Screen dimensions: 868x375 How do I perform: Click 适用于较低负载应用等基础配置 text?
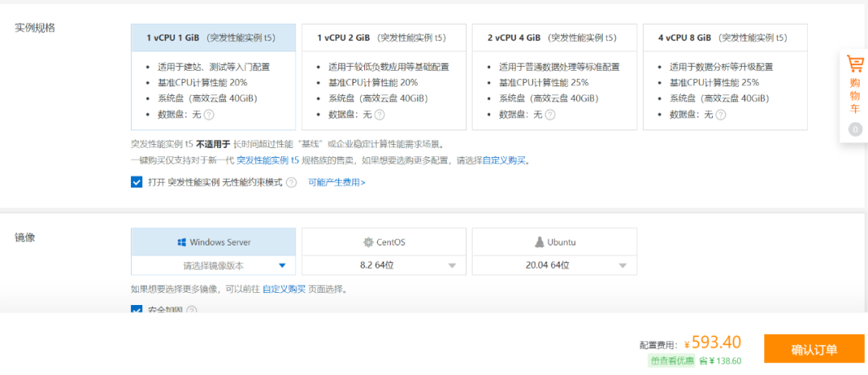[389, 67]
